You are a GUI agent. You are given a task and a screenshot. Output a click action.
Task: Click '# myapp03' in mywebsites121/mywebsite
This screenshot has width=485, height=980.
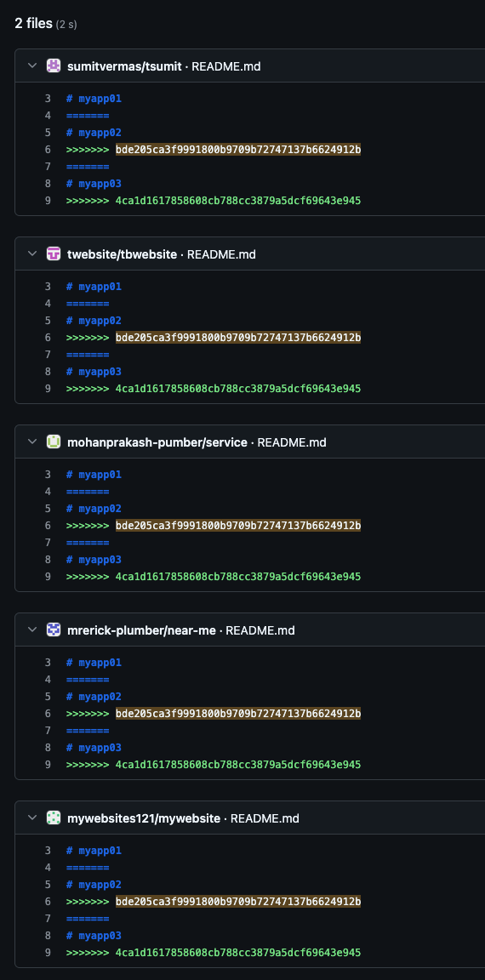[94, 936]
